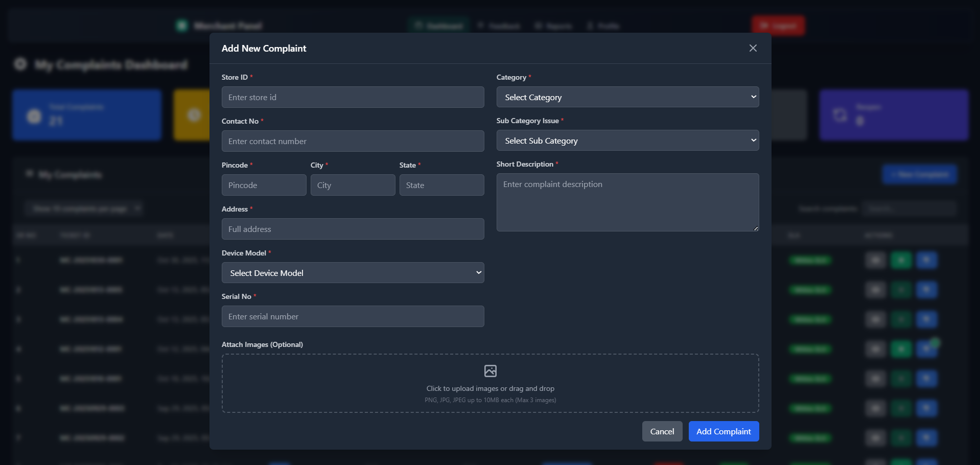This screenshot has height=465, width=980.
Task: Click the complaint description textarea
Action: click(x=627, y=202)
